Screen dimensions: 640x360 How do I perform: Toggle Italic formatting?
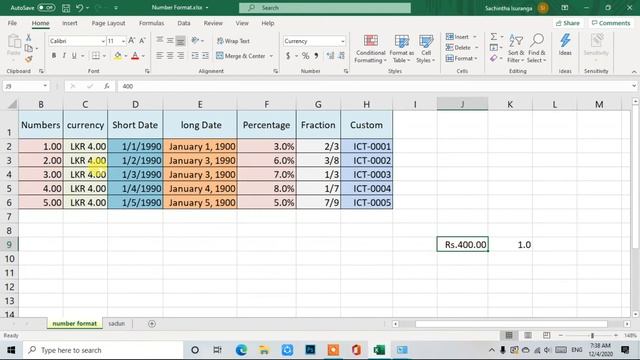tap(64, 56)
